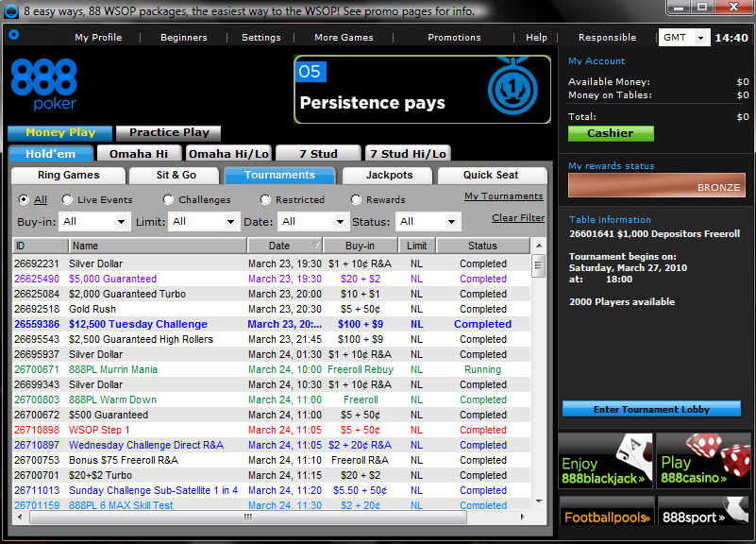Click the spade icon in the title bar
This screenshot has width=756, height=544.
click(x=10, y=11)
